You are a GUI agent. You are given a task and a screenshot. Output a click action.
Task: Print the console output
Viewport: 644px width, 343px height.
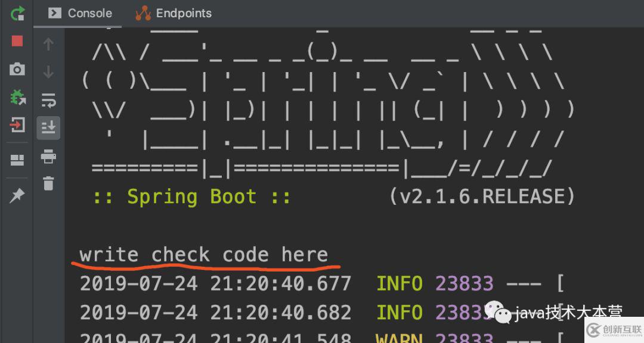(48, 157)
